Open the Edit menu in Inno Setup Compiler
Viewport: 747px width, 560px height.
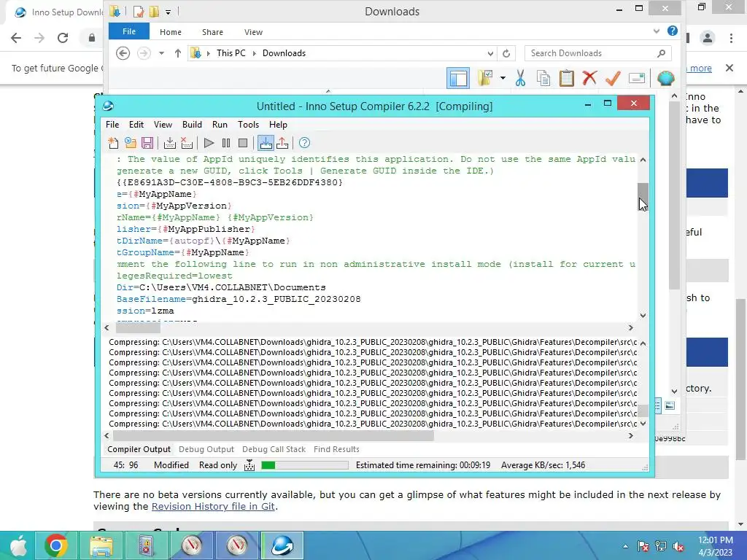pyautogui.click(x=136, y=124)
